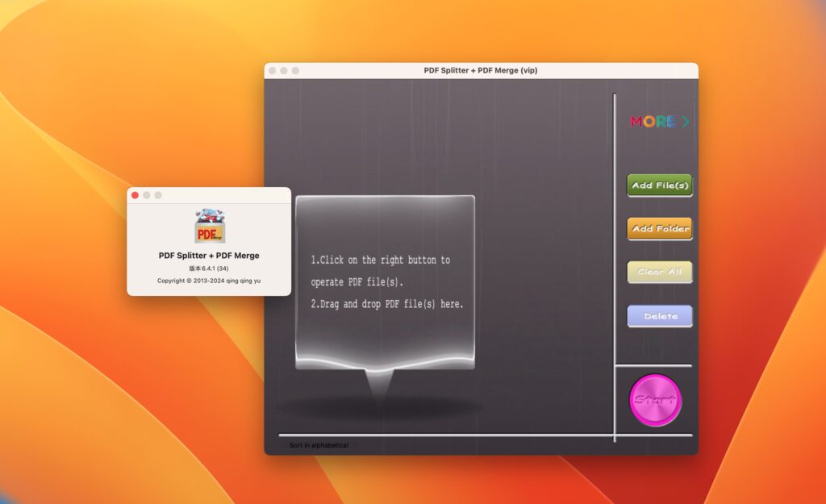Click the horizontal divider above the Start button

click(x=653, y=364)
